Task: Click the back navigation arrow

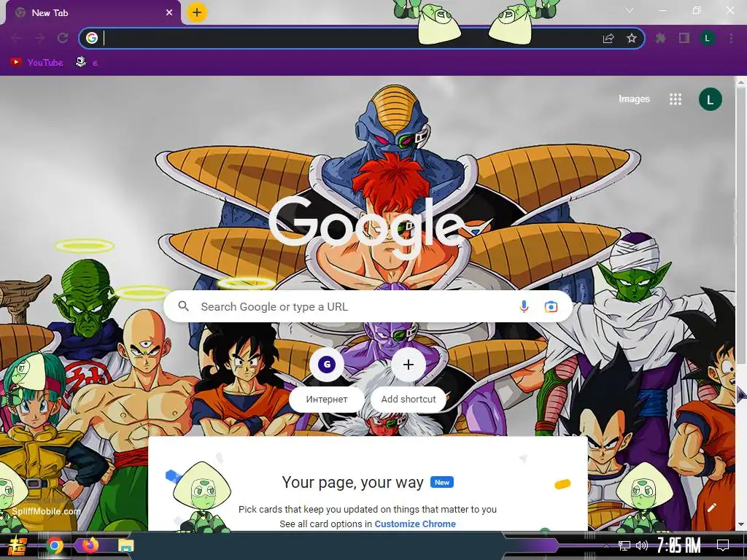Action: coord(16,38)
